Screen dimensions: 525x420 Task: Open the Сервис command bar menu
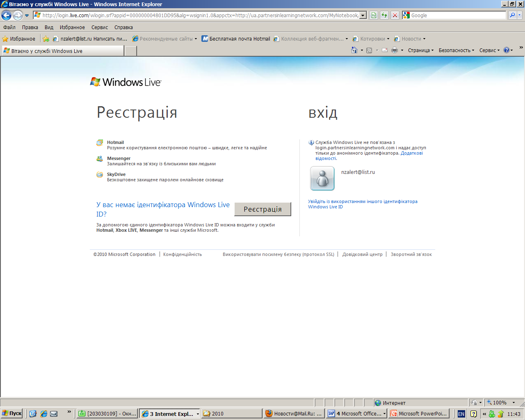click(x=489, y=50)
